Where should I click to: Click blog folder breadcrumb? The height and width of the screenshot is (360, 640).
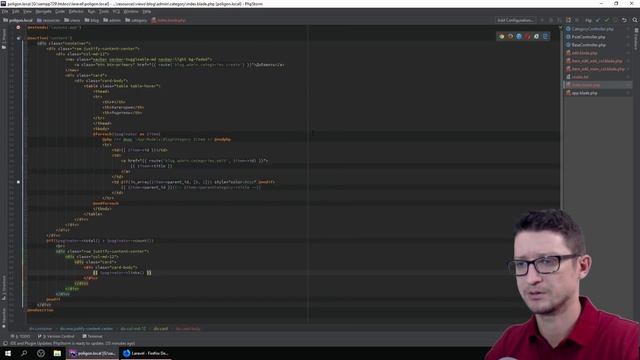pos(92,20)
